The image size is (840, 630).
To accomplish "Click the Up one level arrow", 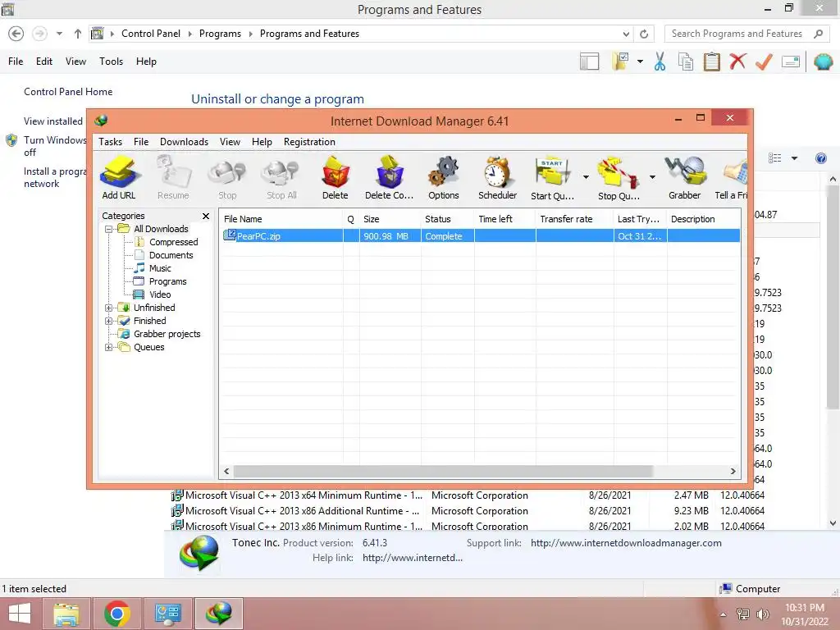I will (78, 34).
